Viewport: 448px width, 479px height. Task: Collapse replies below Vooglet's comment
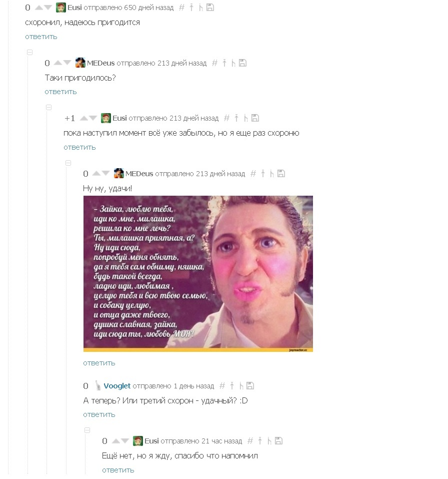[87, 430]
